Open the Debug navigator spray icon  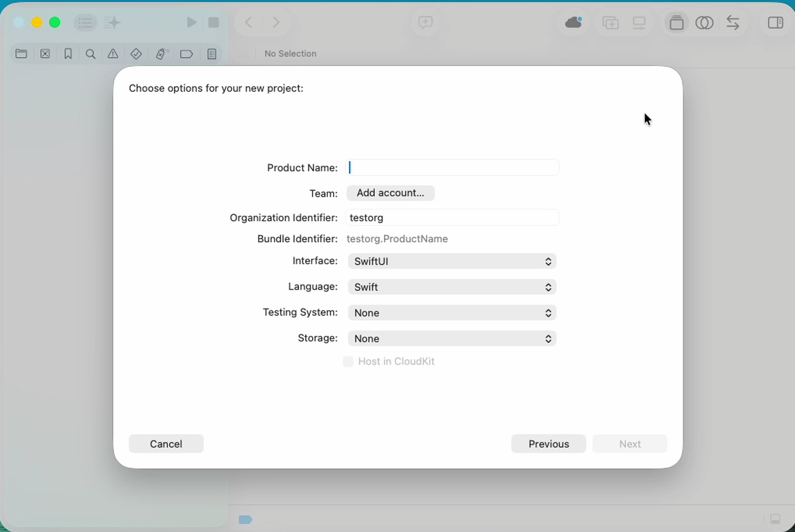162,54
